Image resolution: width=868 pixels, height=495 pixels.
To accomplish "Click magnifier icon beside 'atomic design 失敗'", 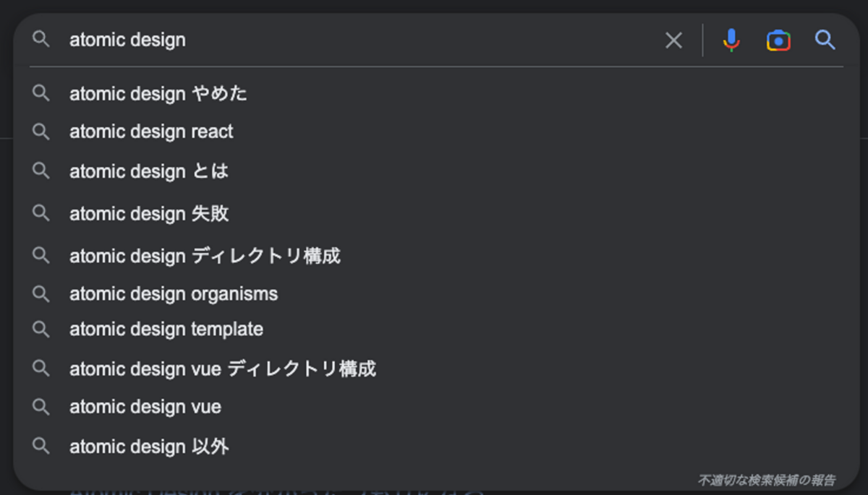I will click(x=41, y=213).
